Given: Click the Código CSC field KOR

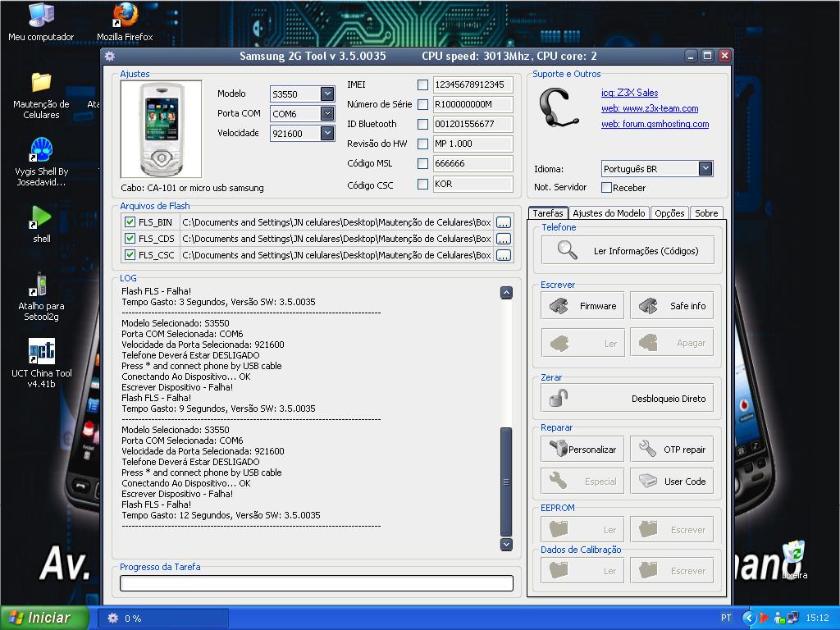Looking at the screenshot, I should tap(472, 184).
